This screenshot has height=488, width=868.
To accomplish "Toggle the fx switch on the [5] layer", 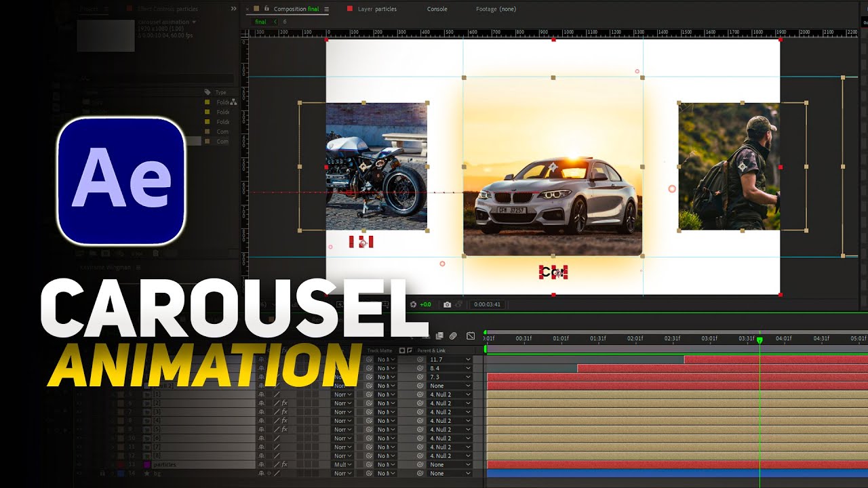I will [x=285, y=430].
